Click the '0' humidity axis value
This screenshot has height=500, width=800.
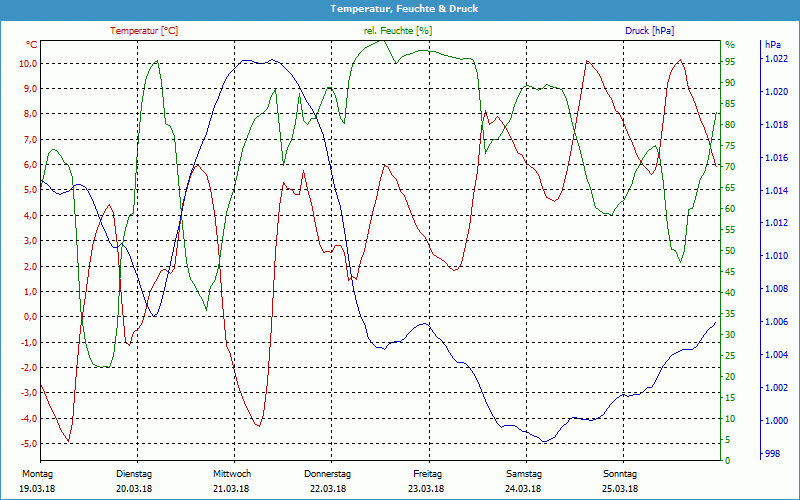pos(728,460)
